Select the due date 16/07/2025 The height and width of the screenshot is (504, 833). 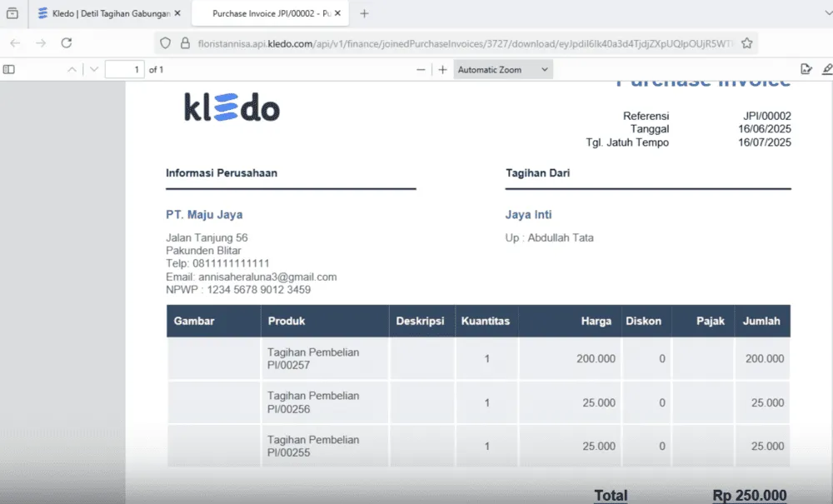[764, 142]
